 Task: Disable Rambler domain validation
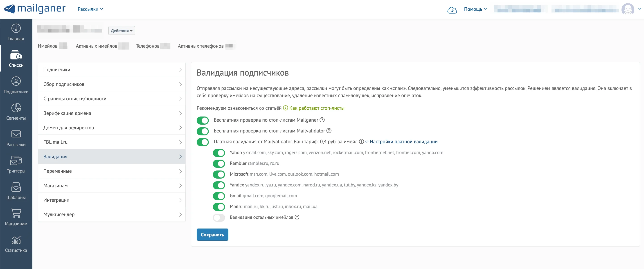pos(219,164)
